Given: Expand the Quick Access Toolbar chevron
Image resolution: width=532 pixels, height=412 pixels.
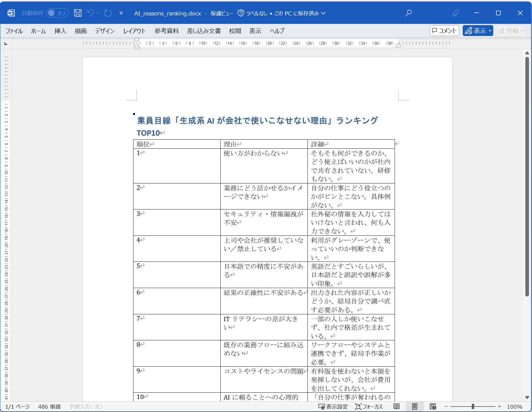Looking at the screenshot, I should 121,13.
